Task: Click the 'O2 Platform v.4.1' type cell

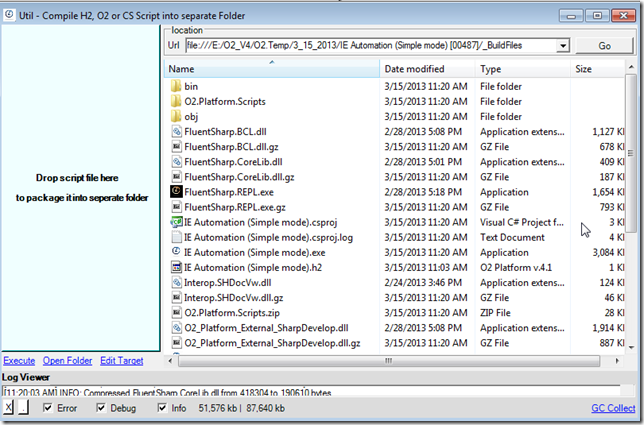Action: [516, 268]
